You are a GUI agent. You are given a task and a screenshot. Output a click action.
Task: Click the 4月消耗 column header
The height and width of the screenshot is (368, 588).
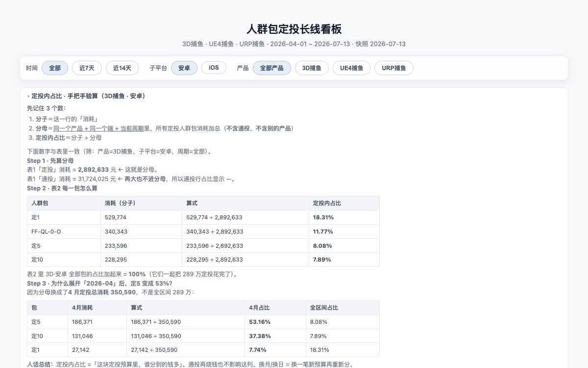(97, 308)
